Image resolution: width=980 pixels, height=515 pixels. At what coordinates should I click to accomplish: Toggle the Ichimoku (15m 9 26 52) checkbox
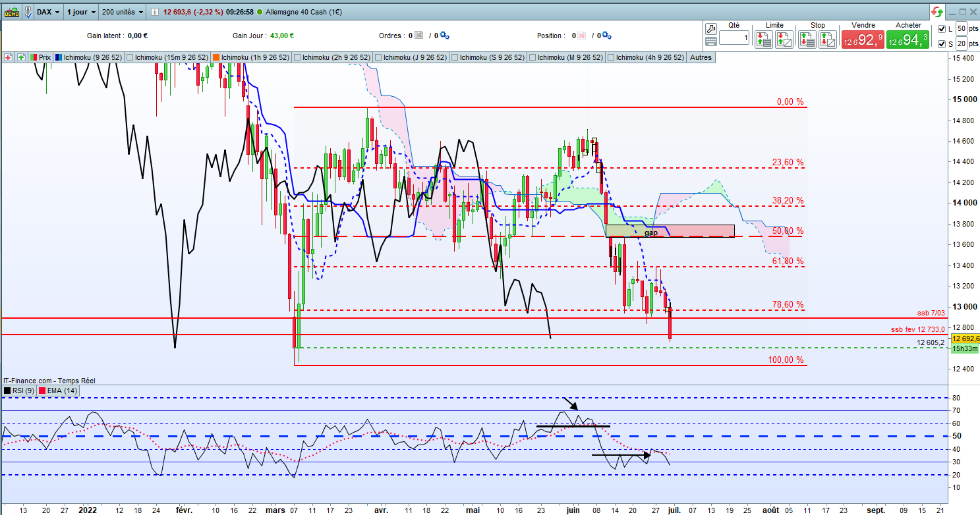click(x=130, y=57)
